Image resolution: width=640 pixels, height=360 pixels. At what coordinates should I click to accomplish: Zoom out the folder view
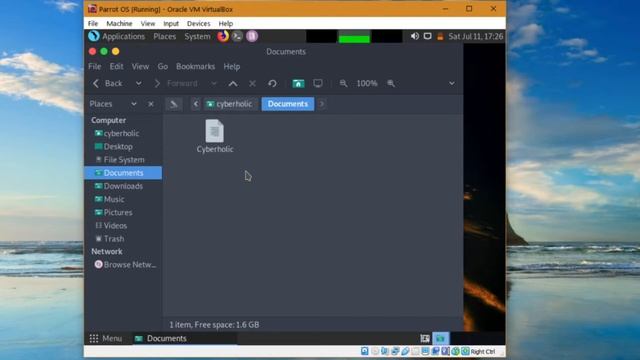[x=343, y=84]
